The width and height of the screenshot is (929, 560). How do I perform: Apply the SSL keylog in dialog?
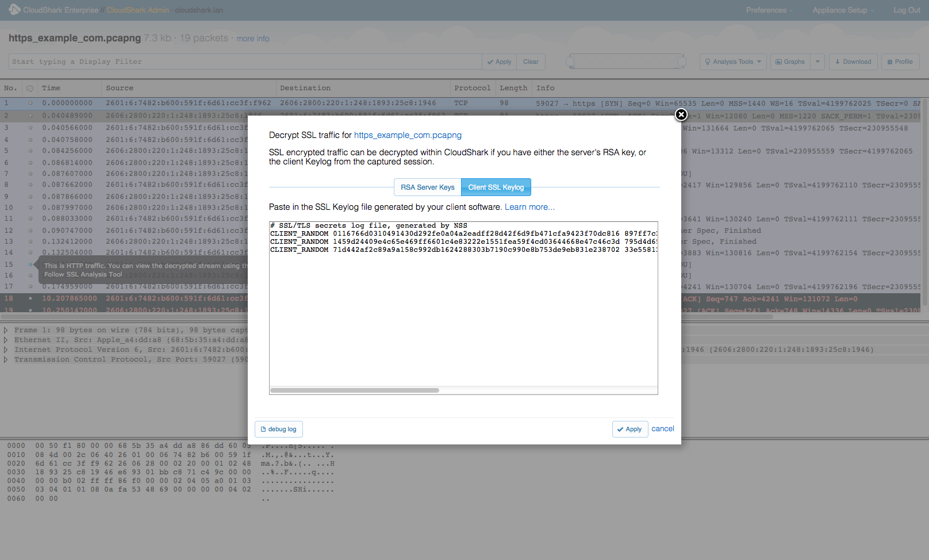coord(630,429)
